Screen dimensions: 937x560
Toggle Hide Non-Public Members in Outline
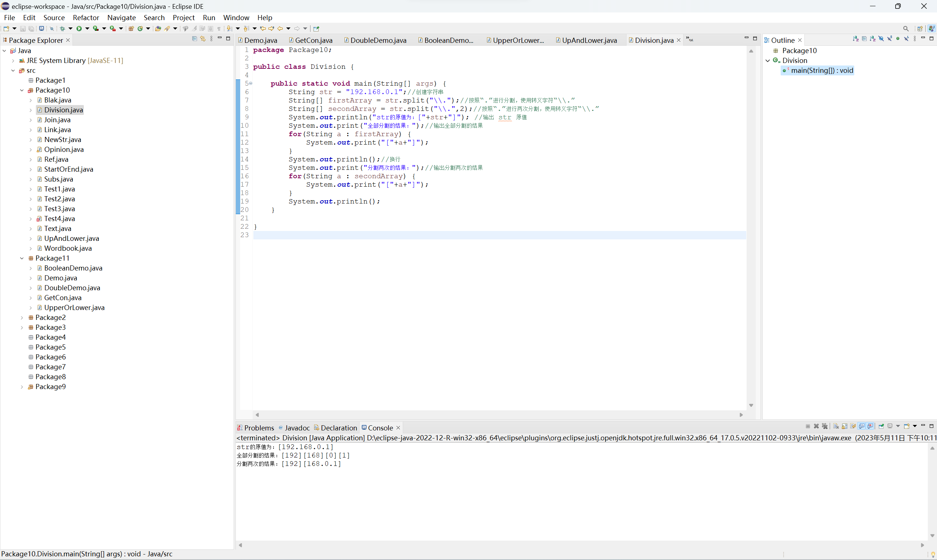click(x=898, y=38)
